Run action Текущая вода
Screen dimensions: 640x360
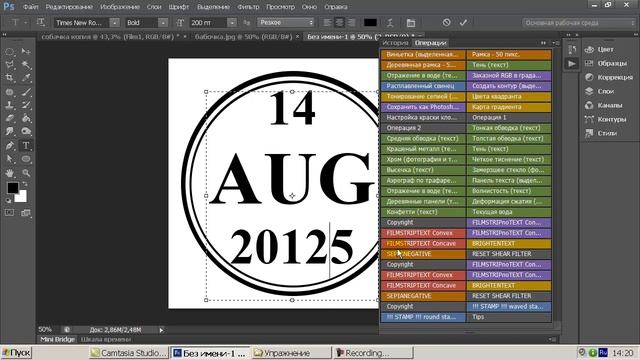pos(509,212)
